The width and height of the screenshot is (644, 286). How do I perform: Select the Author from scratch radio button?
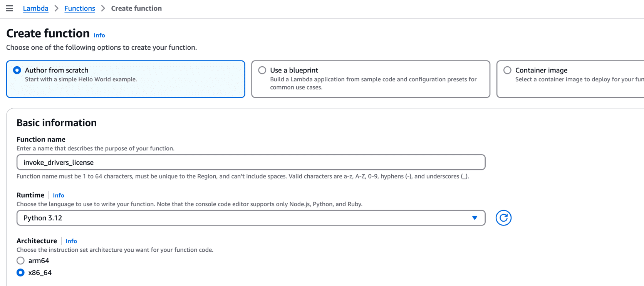click(x=17, y=70)
